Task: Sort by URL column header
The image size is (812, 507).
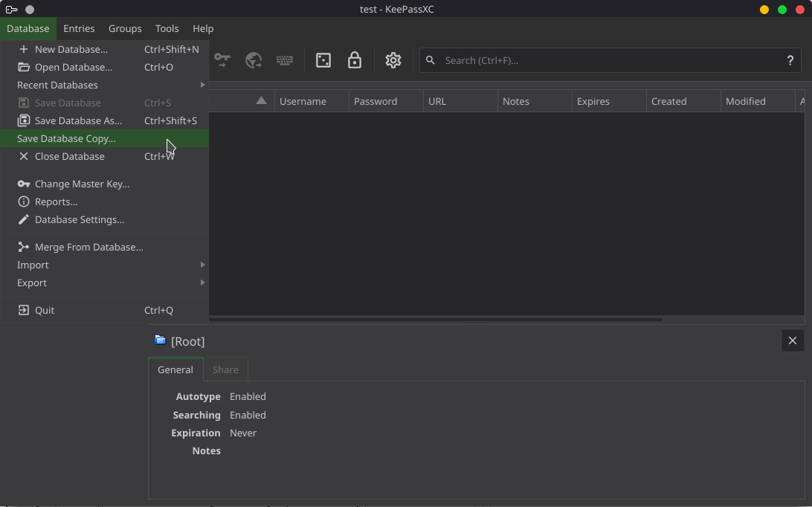Action: pyautogui.click(x=460, y=101)
